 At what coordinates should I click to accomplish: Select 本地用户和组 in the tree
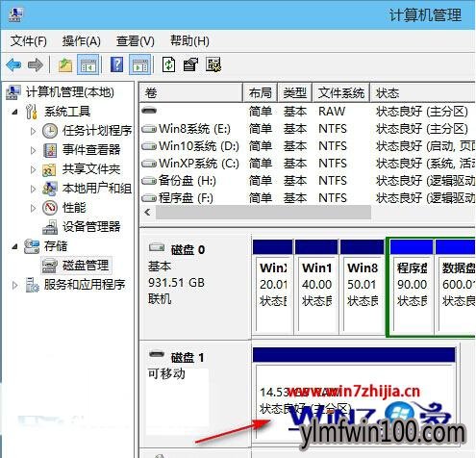[x=97, y=189]
